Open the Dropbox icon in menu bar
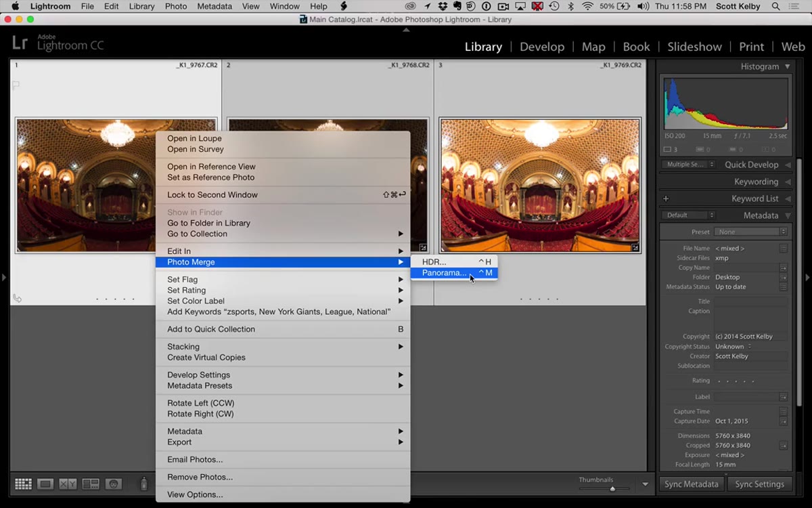This screenshot has height=508, width=812. coord(443,6)
